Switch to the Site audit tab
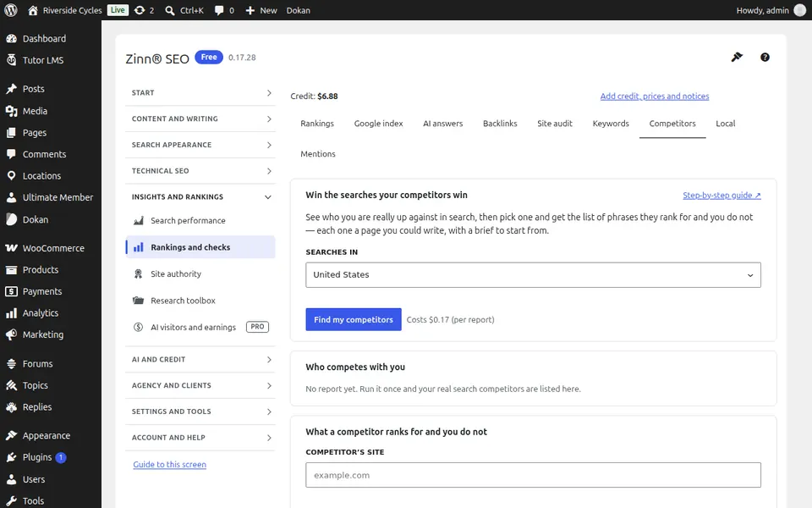This screenshot has height=508, width=812. point(555,124)
